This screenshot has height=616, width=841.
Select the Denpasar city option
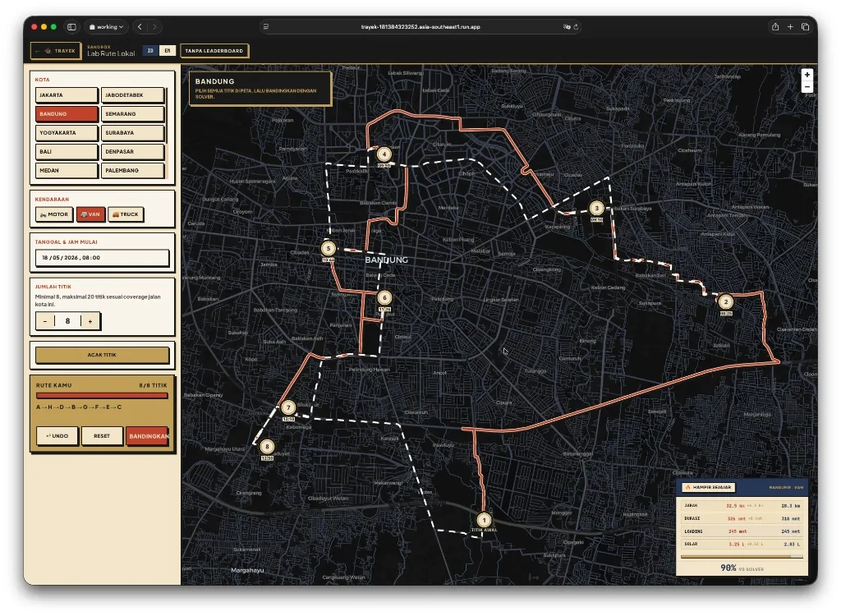click(x=132, y=151)
